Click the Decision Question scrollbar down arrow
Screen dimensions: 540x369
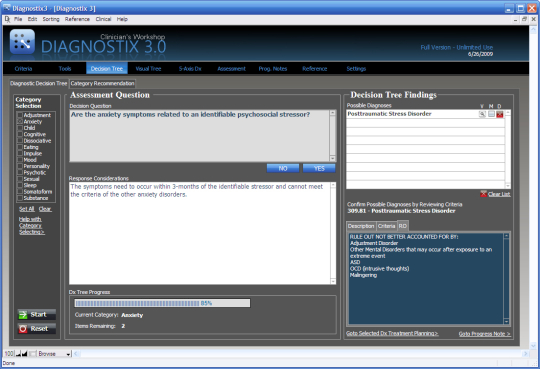[332, 158]
